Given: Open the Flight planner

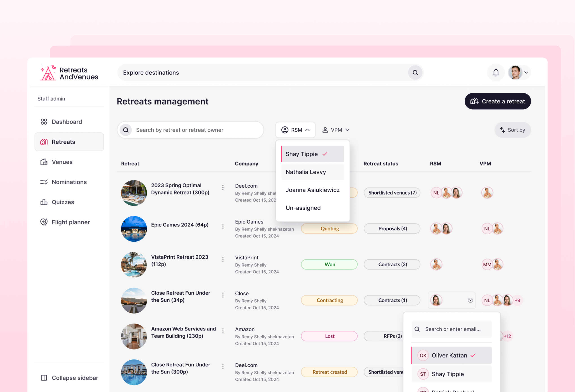Looking at the screenshot, I should [71, 222].
